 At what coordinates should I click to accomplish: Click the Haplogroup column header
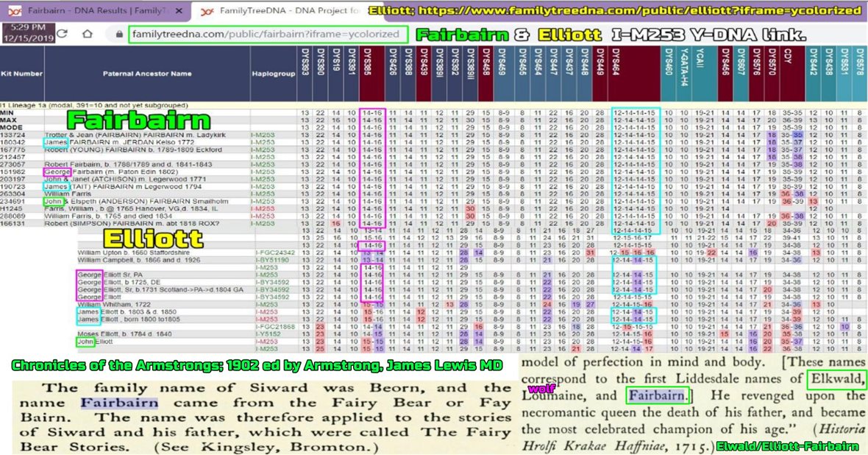274,74
